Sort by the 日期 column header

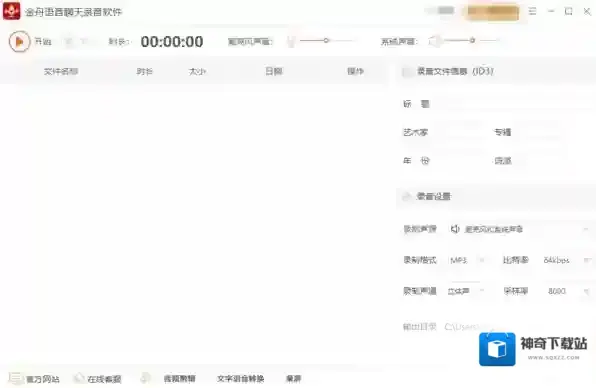point(274,71)
